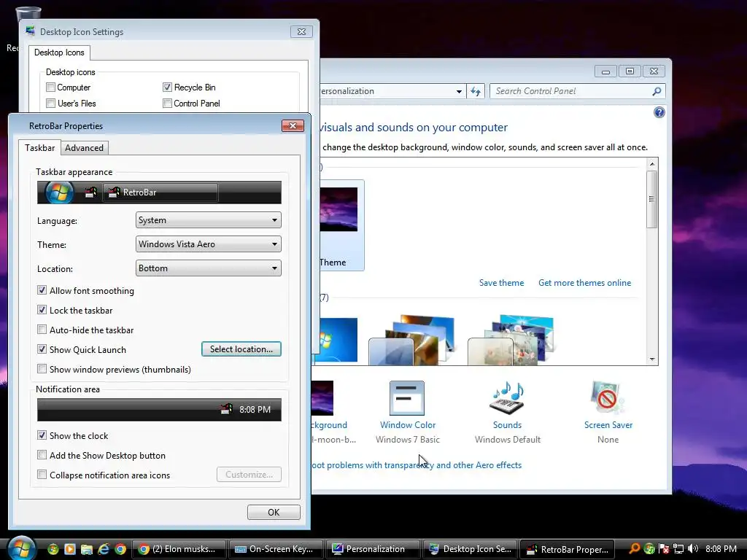Toggle Allow font smoothing checkbox

click(42, 290)
